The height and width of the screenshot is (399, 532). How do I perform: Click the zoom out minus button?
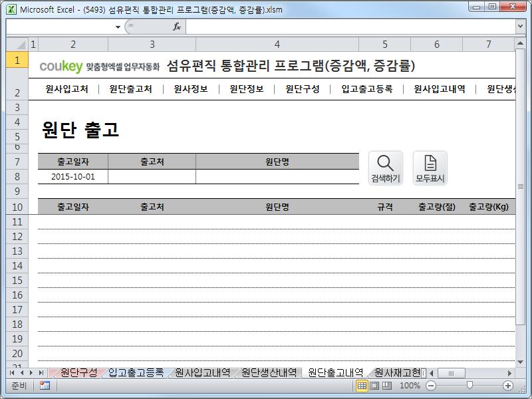431,386
